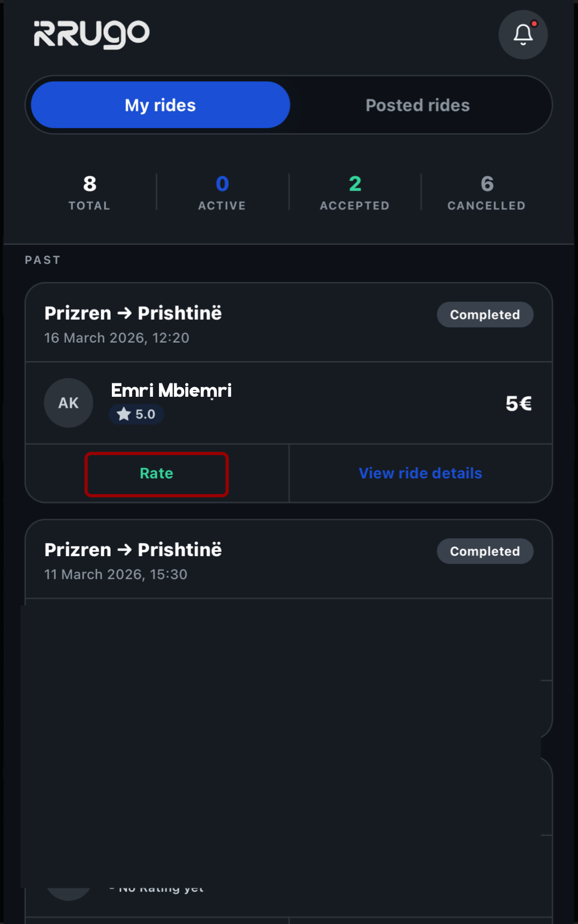This screenshot has width=578, height=924.
Task: Click the AK driver avatar
Action: pyautogui.click(x=69, y=403)
